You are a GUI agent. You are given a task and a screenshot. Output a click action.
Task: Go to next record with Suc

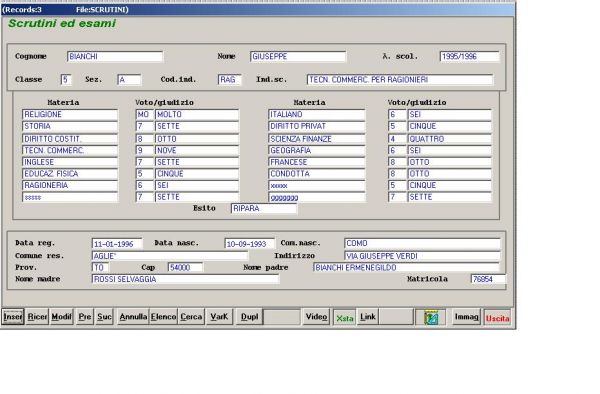coord(104,317)
